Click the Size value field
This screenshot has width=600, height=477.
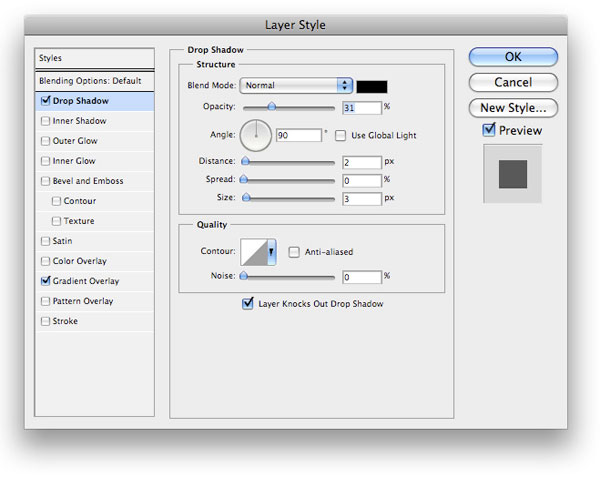tap(362, 199)
